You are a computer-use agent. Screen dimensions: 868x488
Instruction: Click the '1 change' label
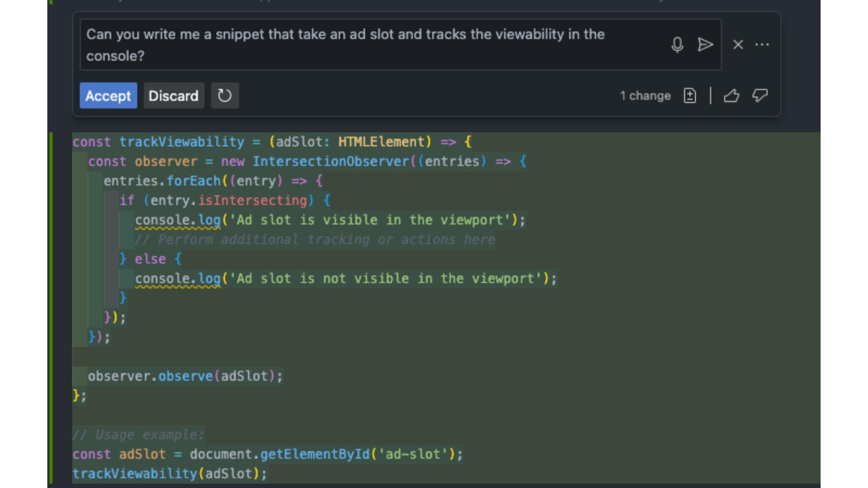tap(645, 96)
